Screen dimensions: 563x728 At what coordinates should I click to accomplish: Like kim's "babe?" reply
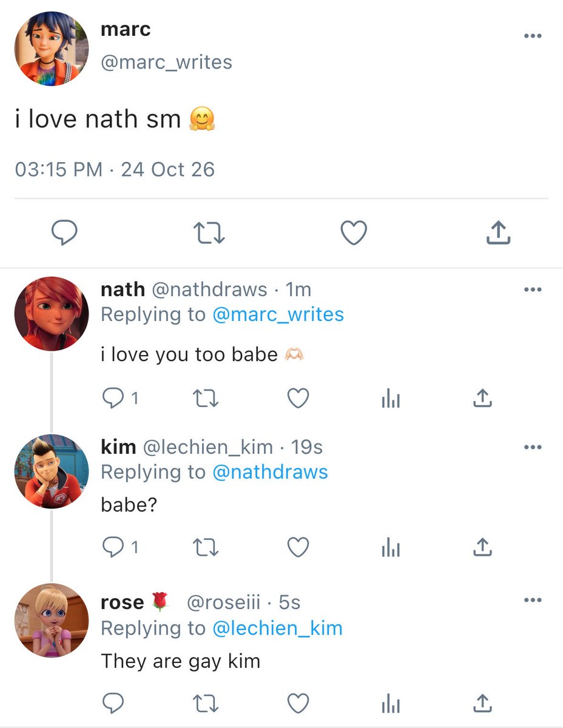point(298,548)
